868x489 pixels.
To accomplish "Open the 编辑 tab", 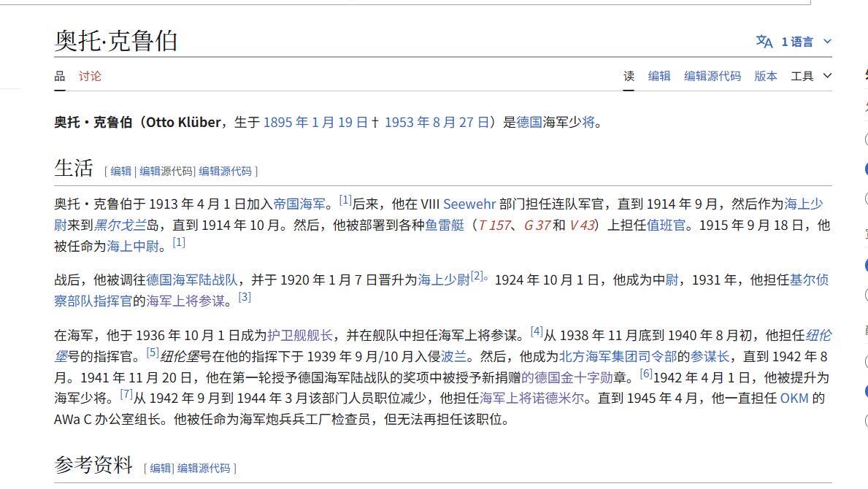I will [x=659, y=75].
